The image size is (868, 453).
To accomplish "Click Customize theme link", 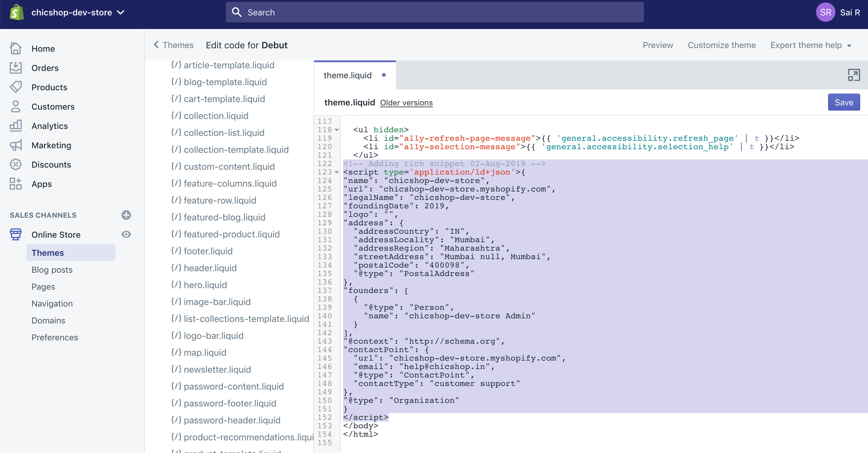I will tap(722, 45).
